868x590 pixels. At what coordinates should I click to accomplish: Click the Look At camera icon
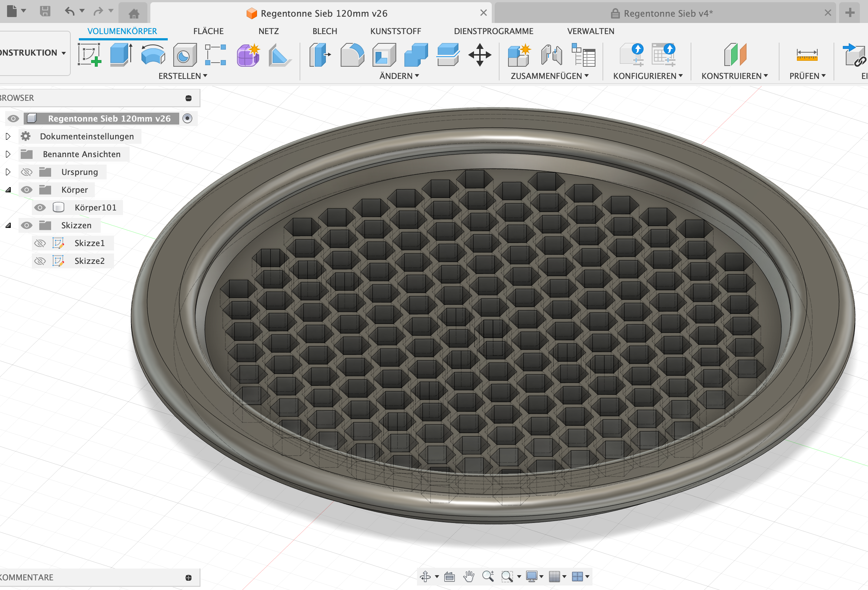(449, 576)
